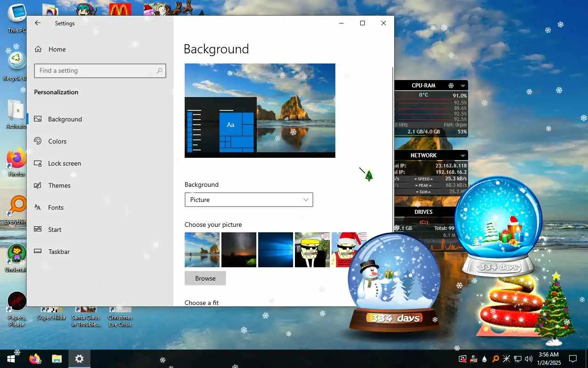Click the search magnifier in Find a setting

[159, 70]
